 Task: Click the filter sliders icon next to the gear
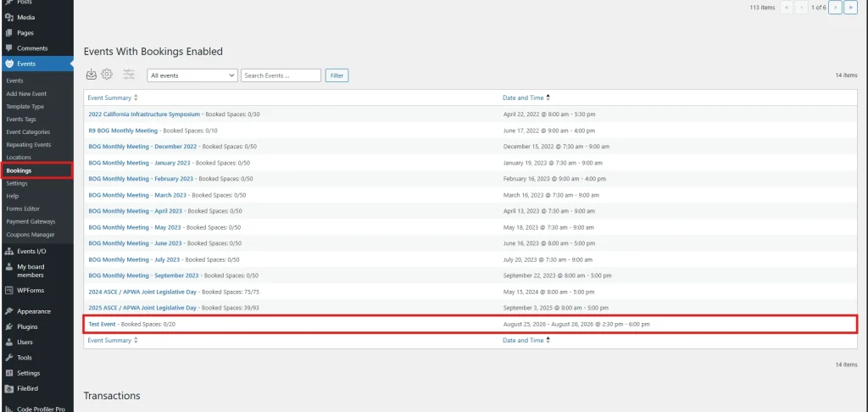129,75
